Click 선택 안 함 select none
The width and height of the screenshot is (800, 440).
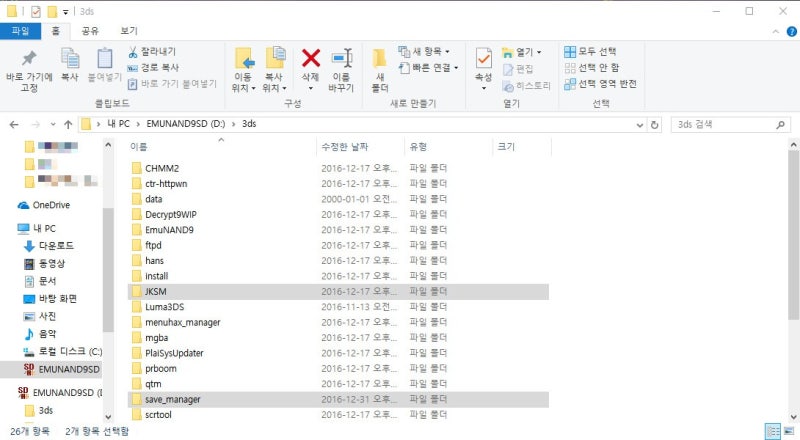click(x=592, y=67)
